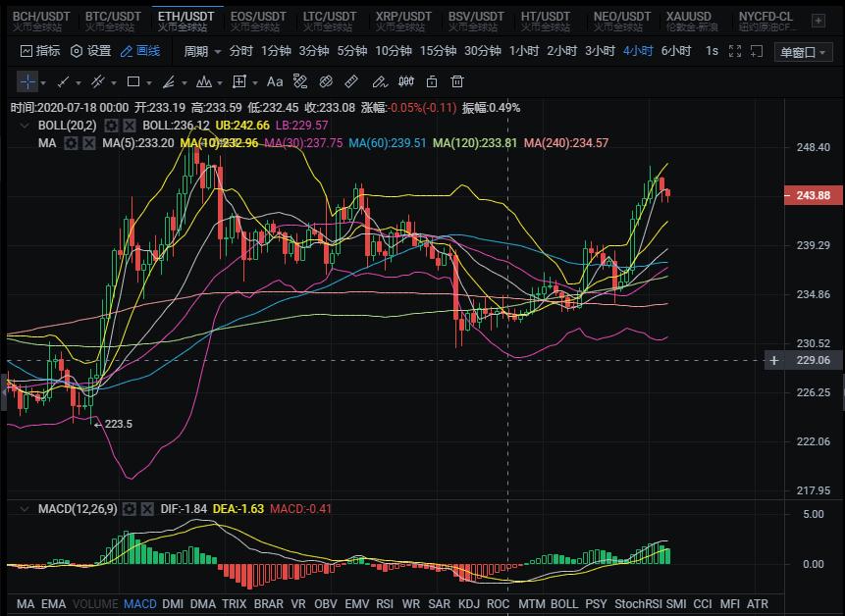The image size is (845, 616).
Task: Open the 周期 period dropdown
Action: point(202,51)
